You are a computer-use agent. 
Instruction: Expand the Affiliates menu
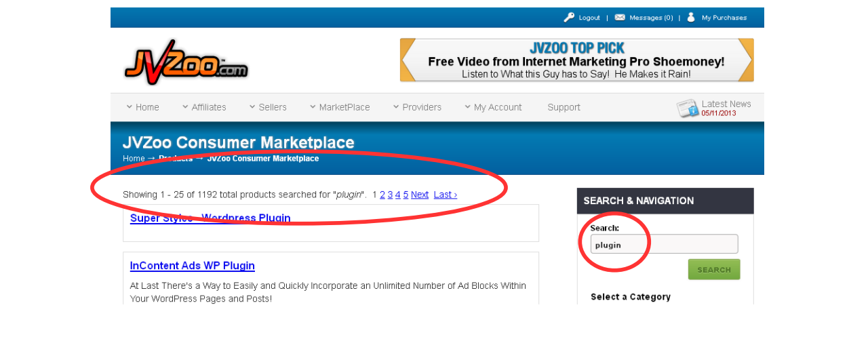204,107
